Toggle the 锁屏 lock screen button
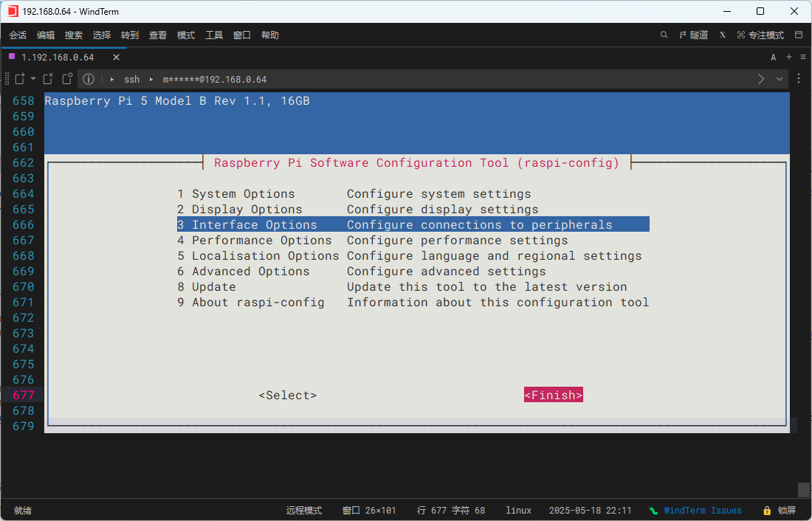The width and height of the screenshot is (812, 521). click(780, 510)
